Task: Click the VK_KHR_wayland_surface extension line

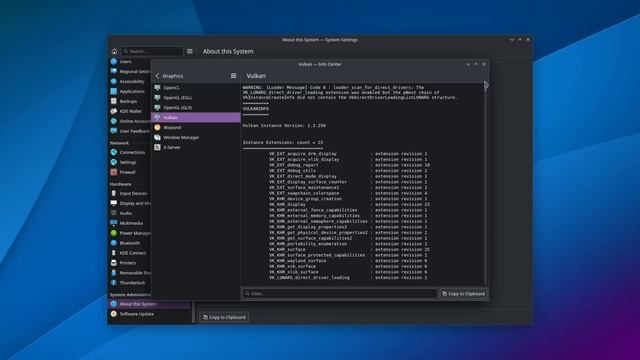Action: pos(348,260)
